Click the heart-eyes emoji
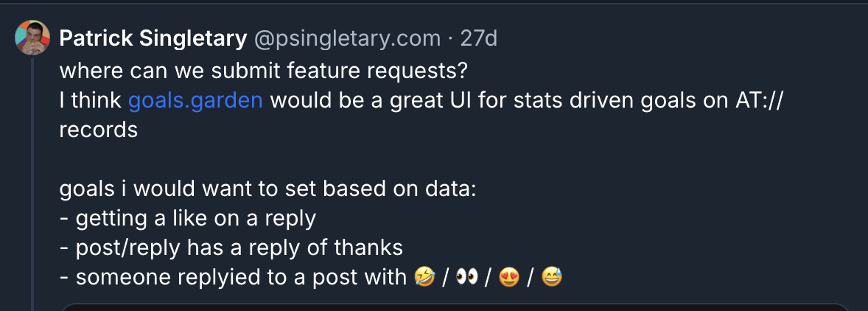The image size is (868, 311). [x=508, y=277]
